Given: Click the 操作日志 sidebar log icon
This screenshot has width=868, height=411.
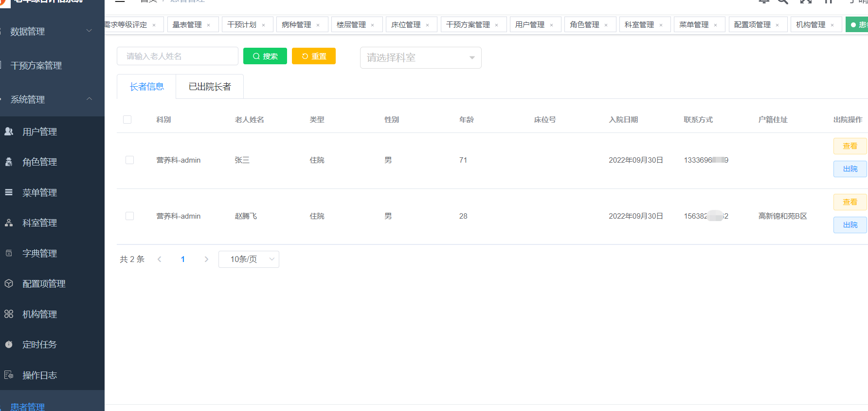Looking at the screenshot, I should 9,375.
